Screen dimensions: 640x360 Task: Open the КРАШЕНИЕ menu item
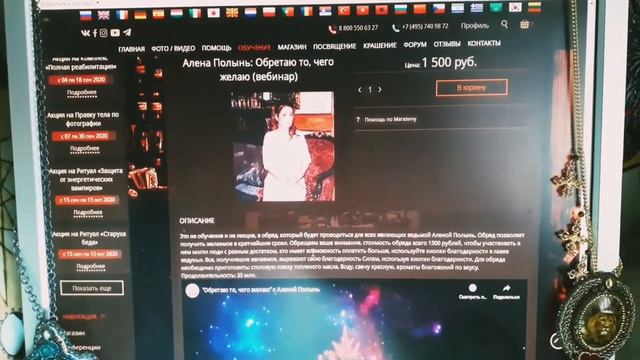(380, 45)
